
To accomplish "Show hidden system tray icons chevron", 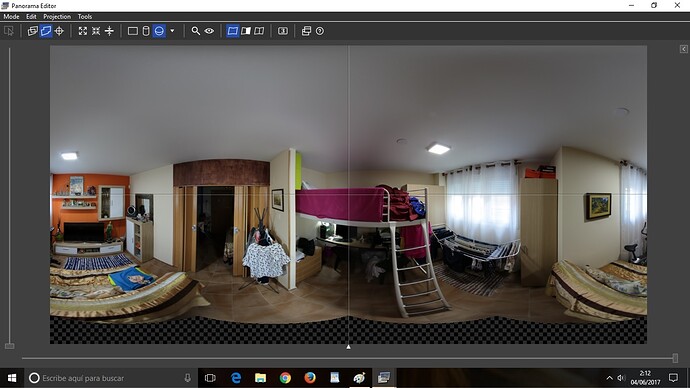I will click(609, 378).
